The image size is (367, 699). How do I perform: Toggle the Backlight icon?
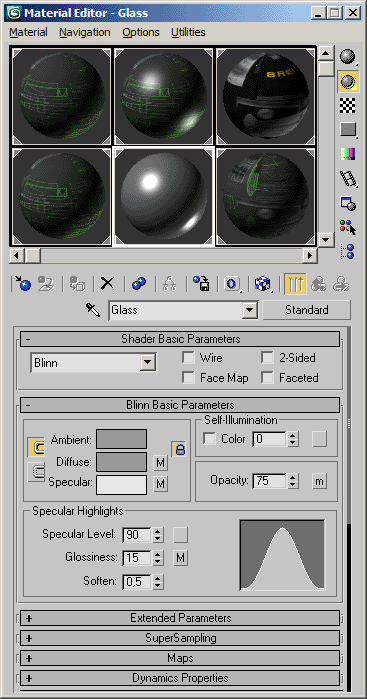click(x=348, y=81)
